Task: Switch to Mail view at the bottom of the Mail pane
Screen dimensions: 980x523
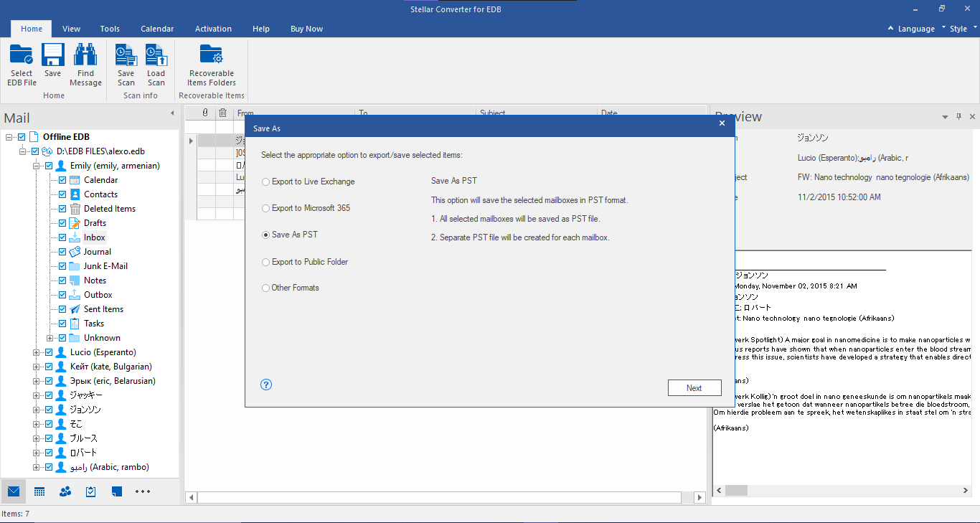Action: 14,491
